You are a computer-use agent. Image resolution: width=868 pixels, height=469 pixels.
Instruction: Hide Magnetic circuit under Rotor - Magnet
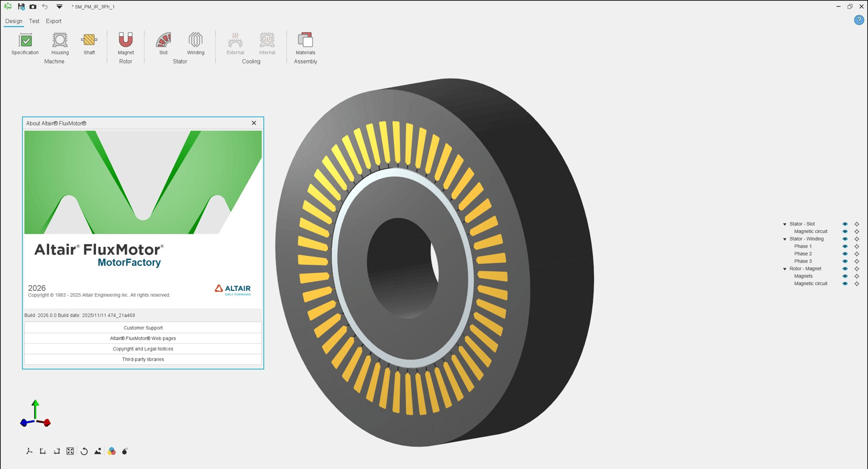tap(845, 283)
